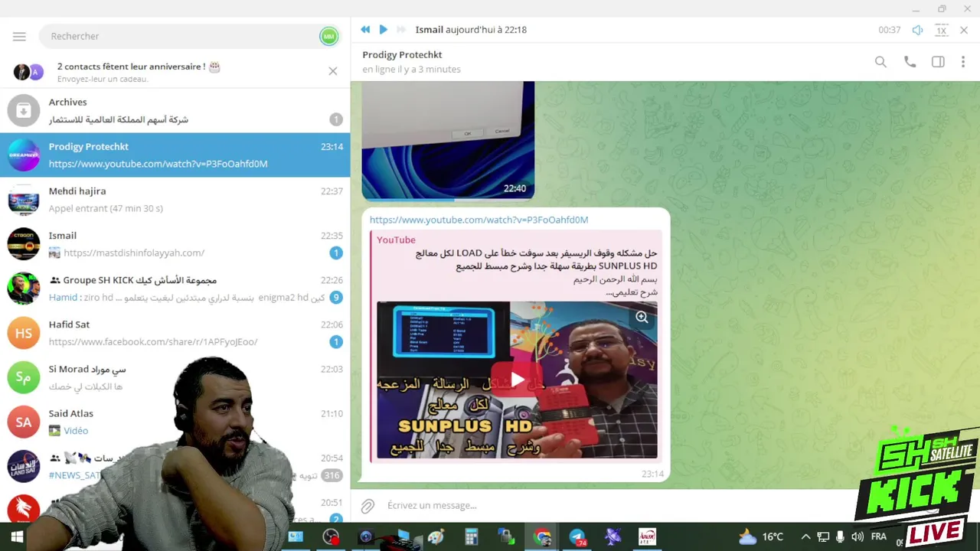Open the satellite dish app in taskbar

(612, 537)
